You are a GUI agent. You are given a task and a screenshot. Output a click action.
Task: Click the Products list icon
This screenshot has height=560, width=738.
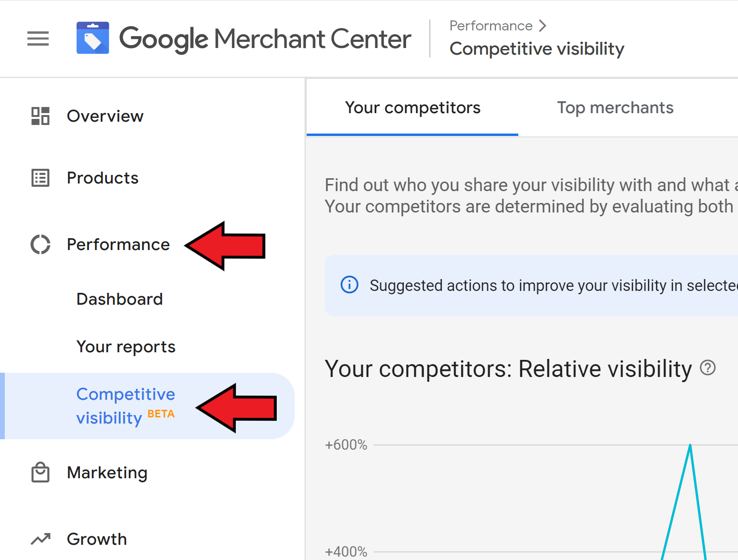[40, 178]
